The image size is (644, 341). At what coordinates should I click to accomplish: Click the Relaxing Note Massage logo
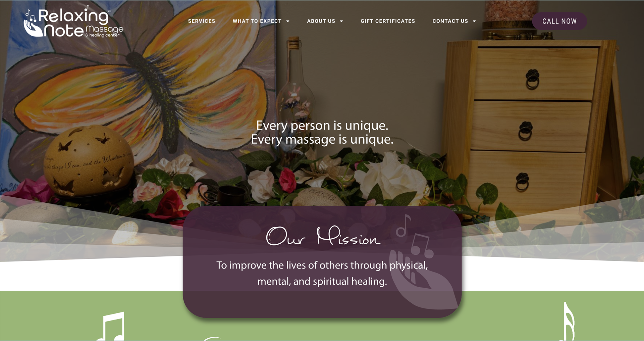74,22
